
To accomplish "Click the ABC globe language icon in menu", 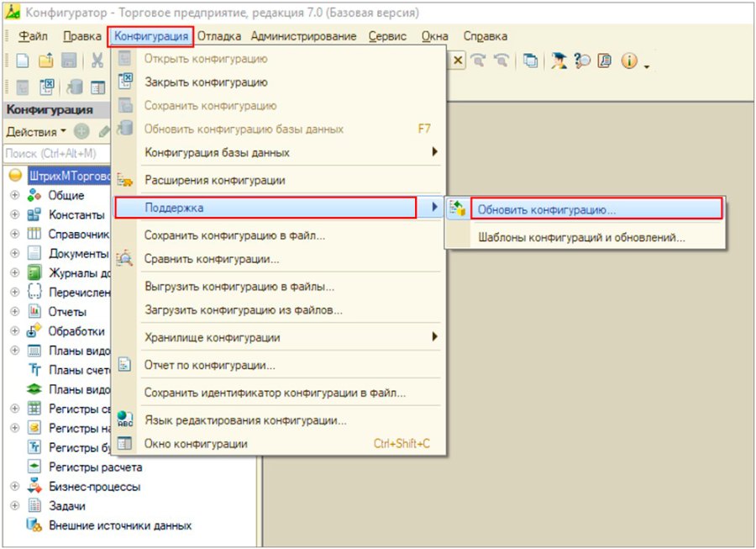I will [125, 419].
